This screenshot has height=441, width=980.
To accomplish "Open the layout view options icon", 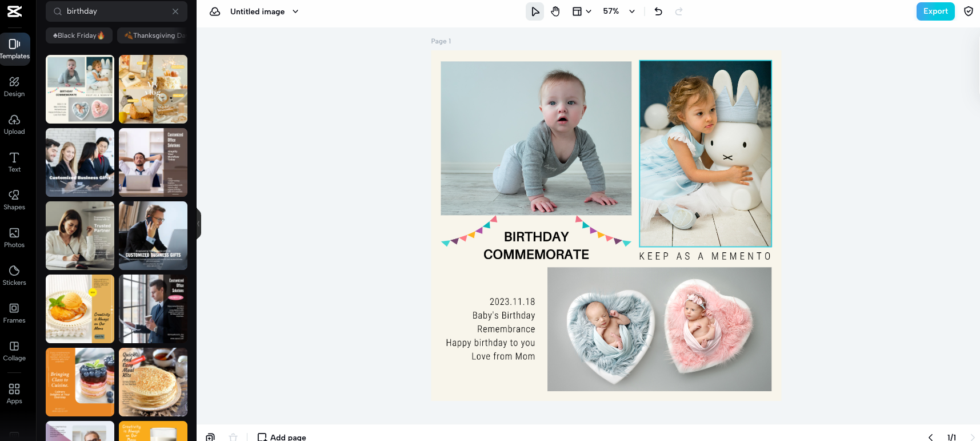I will 577,11.
